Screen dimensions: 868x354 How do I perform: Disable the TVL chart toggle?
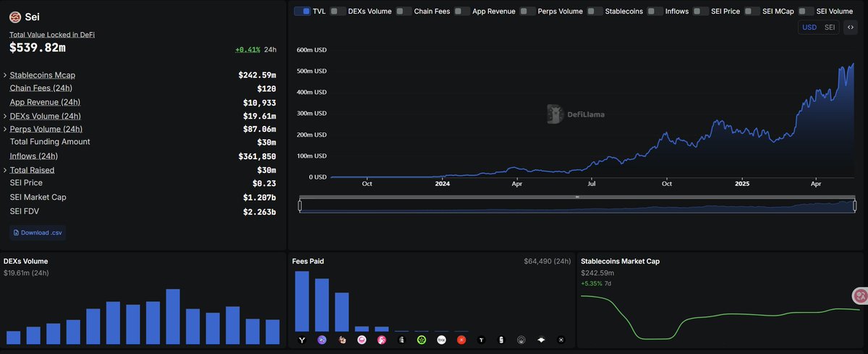click(x=302, y=12)
